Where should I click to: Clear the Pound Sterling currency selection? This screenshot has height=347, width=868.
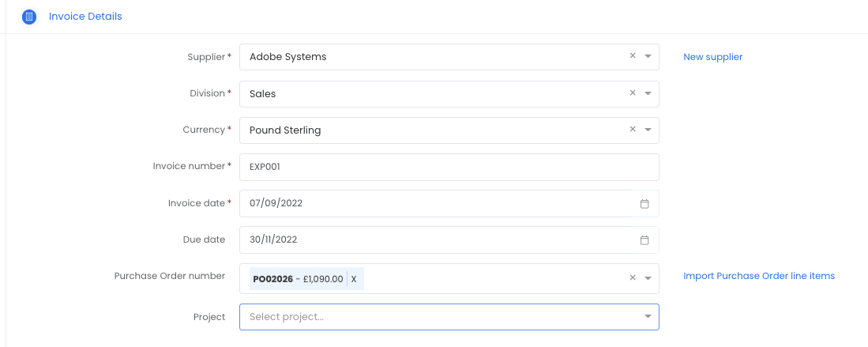pyautogui.click(x=633, y=130)
